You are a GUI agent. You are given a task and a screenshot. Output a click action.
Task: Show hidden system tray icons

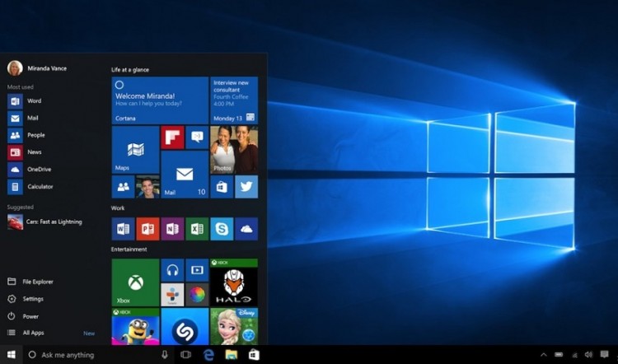[x=544, y=355]
